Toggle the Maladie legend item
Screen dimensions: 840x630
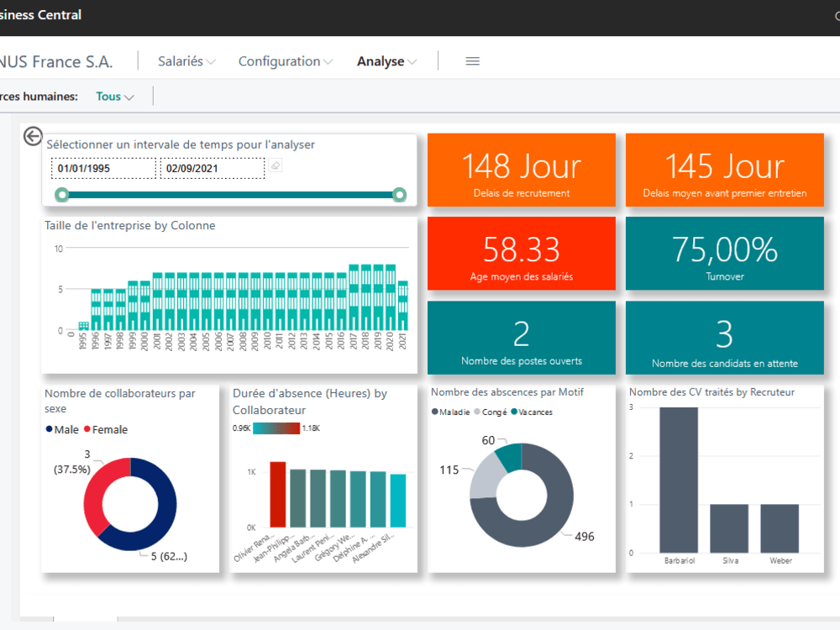click(450, 412)
